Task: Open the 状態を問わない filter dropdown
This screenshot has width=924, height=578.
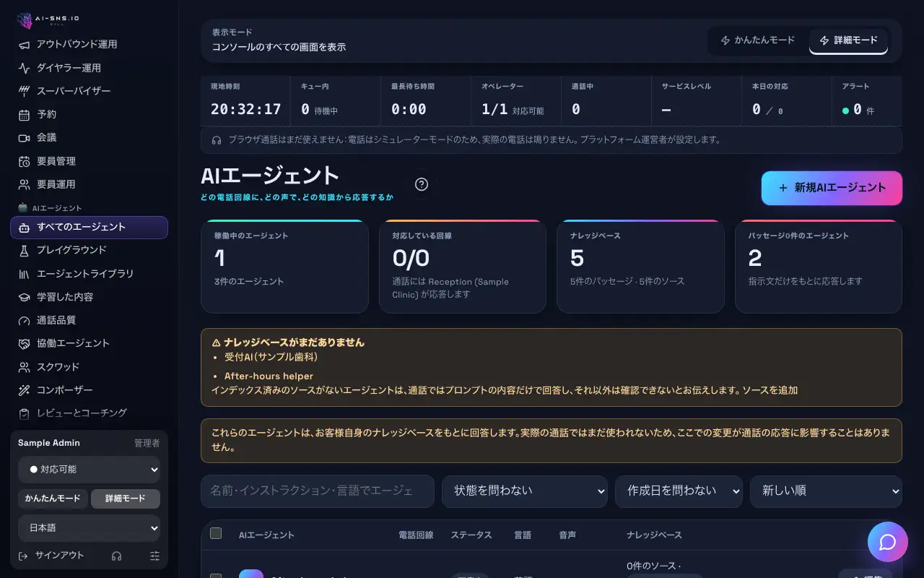Action: tap(525, 491)
